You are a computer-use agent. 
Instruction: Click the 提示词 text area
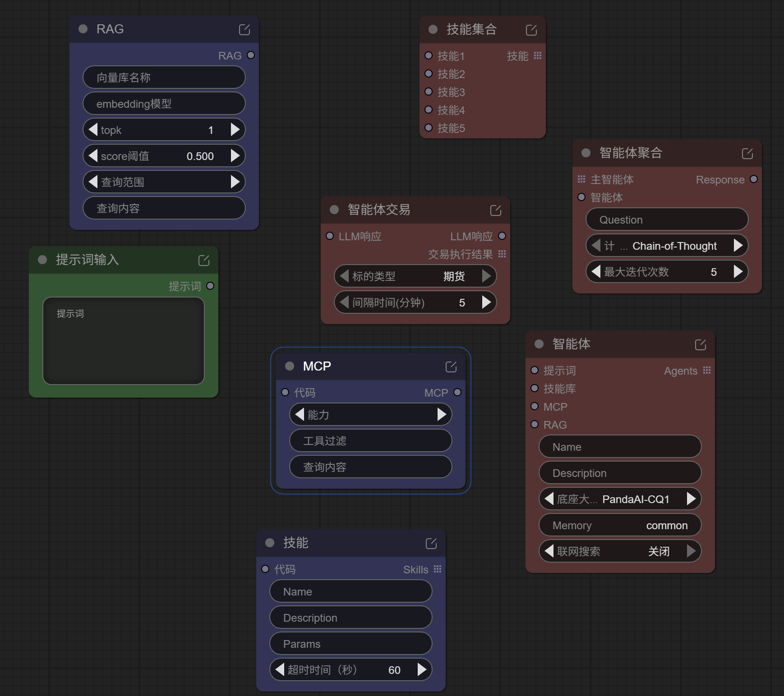tap(124, 341)
